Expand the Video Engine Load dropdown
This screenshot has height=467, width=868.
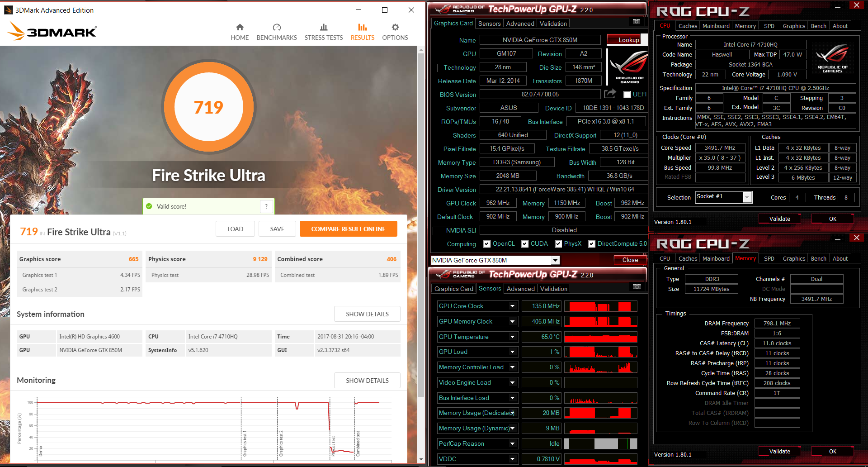(x=512, y=383)
